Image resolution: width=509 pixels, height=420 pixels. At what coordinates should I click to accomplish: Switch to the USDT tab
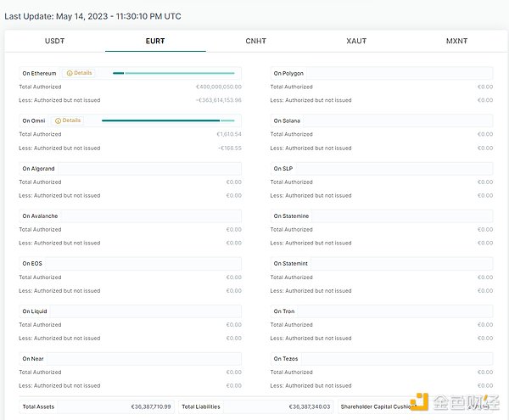coord(56,41)
